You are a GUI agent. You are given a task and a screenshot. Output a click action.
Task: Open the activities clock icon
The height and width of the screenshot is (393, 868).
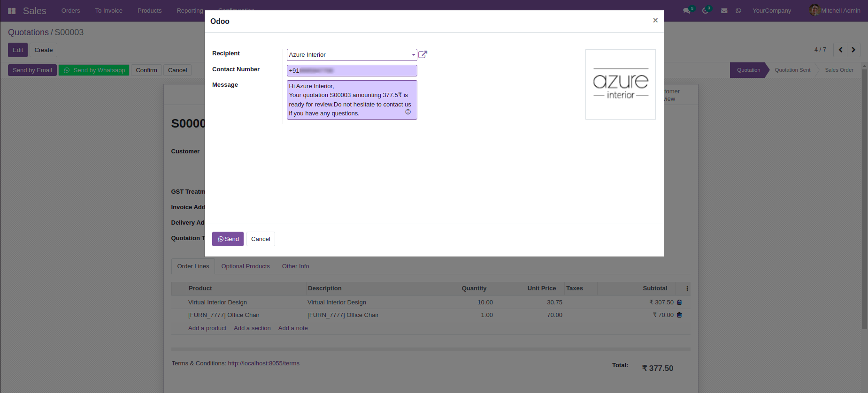(x=706, y=10)
